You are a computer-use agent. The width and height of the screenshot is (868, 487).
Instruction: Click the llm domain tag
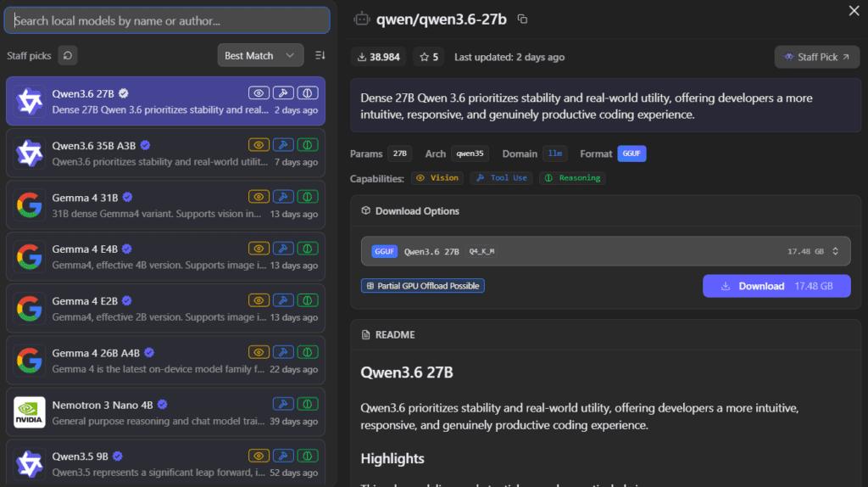(554, 154)
